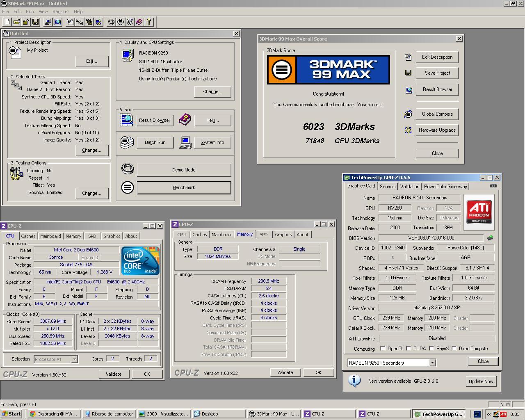Switch to the Validation tab in GPU-Z
This screenshot has height=420, width=525.
click(410, 186)
